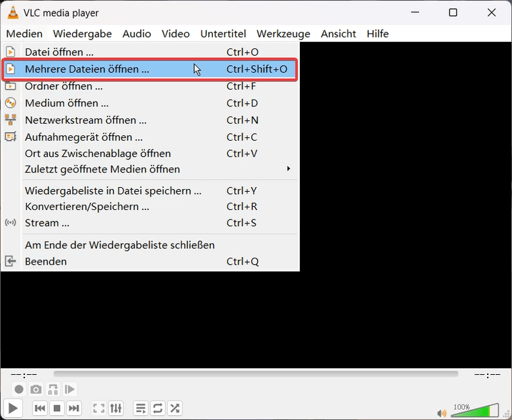Mute audio via speaker icon
This screenshot has width=512, height=420.
pyautogui.click(x=441, y=413)
